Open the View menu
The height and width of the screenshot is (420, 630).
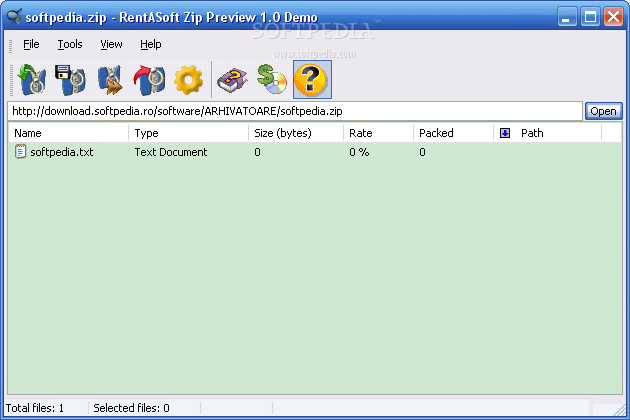click(x=111, y=44)
